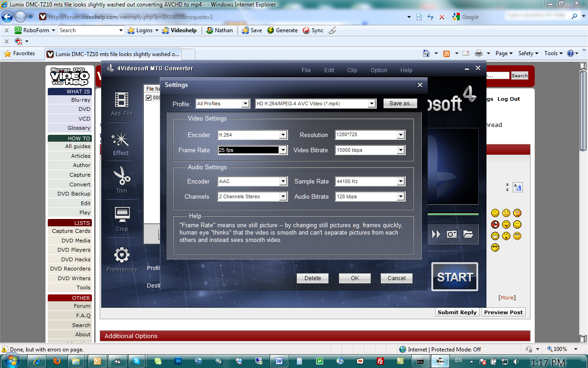
Task: Insert the red angry face smiley
Action: tap(495, 224)
